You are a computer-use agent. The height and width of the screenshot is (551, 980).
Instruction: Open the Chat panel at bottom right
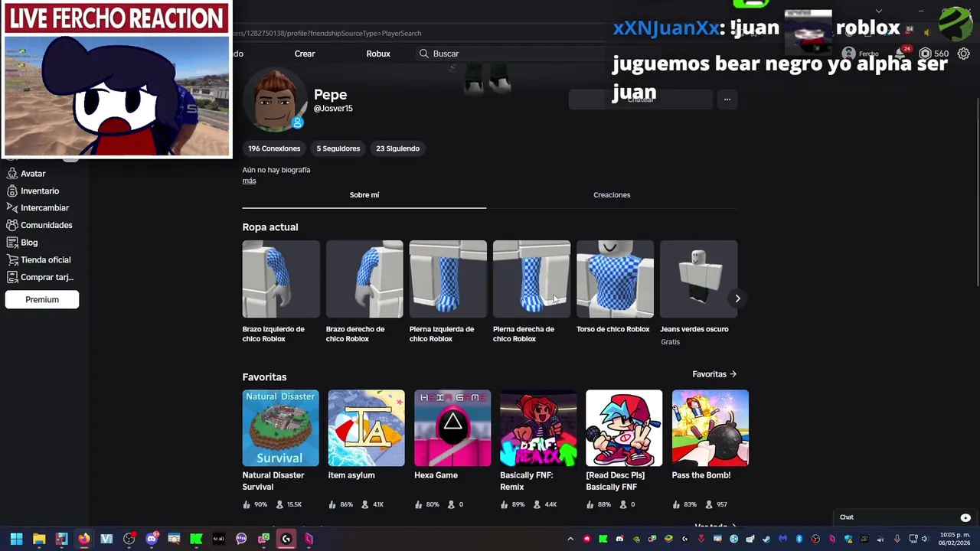point(905,517)
